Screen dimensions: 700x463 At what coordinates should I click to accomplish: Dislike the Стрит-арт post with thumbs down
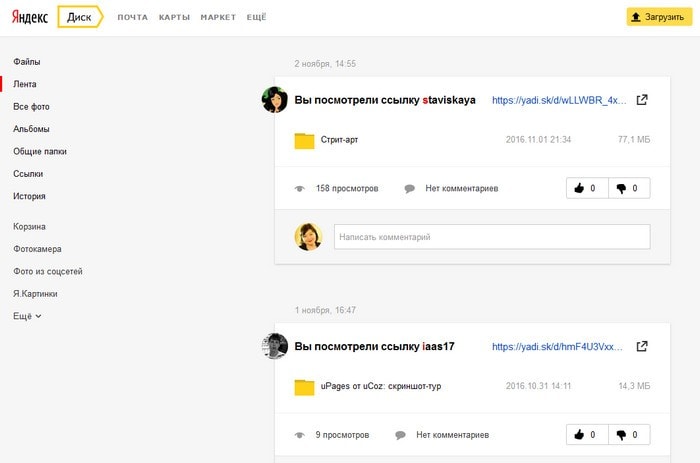tap(629, 188)
